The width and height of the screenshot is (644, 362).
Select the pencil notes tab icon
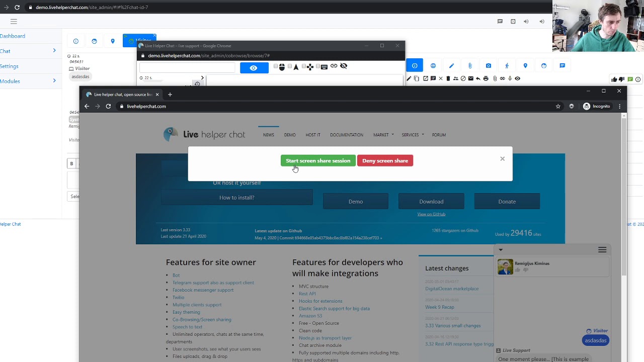point(451,65)
